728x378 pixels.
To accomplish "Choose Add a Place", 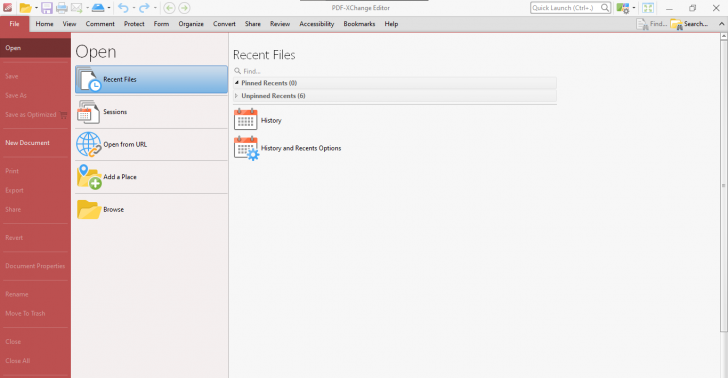I will click(151, 177).
